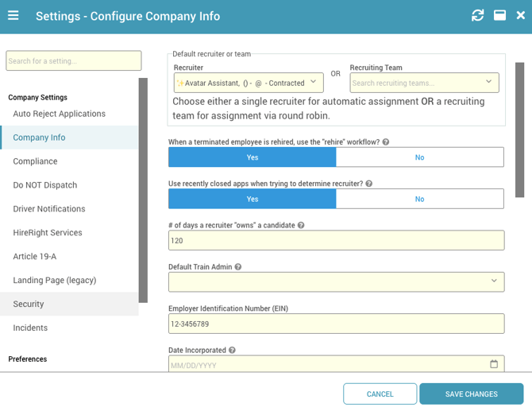Open Auto Reject Applications settings
The width and height of the screenshot is (532, 411).
pyautogui.click(x=59, y=114)
